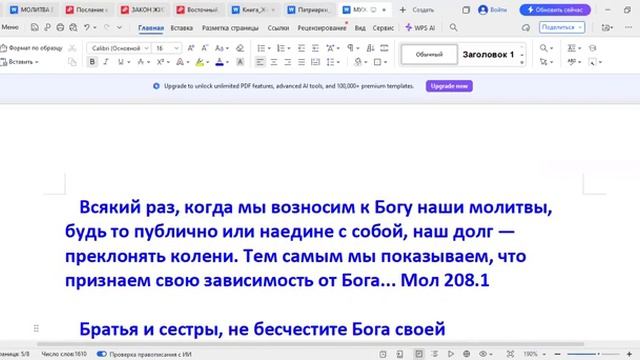The height and width of the screenshot is (360, 640).
Task: Toggle Italic formatting
Action: [x=106, y=62]
